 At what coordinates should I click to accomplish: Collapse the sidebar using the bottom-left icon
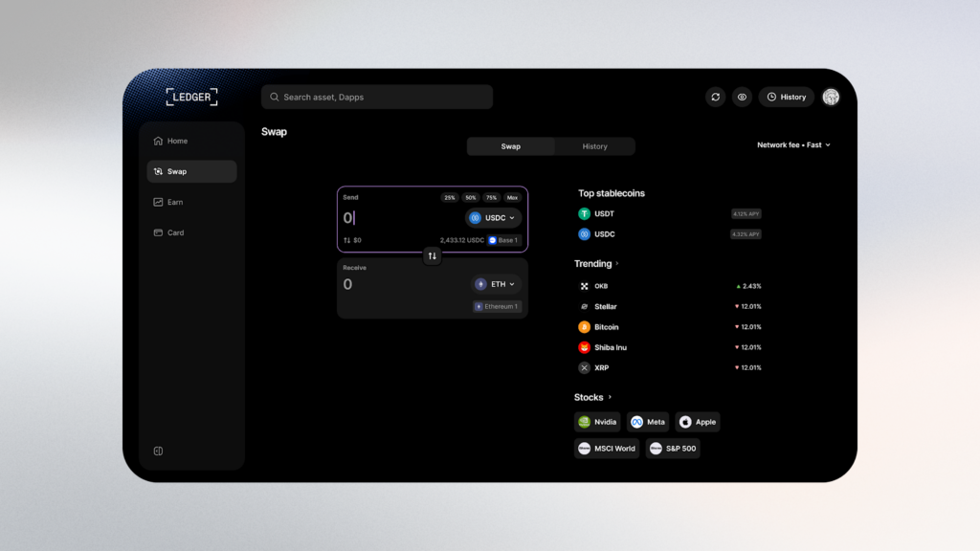158,452
